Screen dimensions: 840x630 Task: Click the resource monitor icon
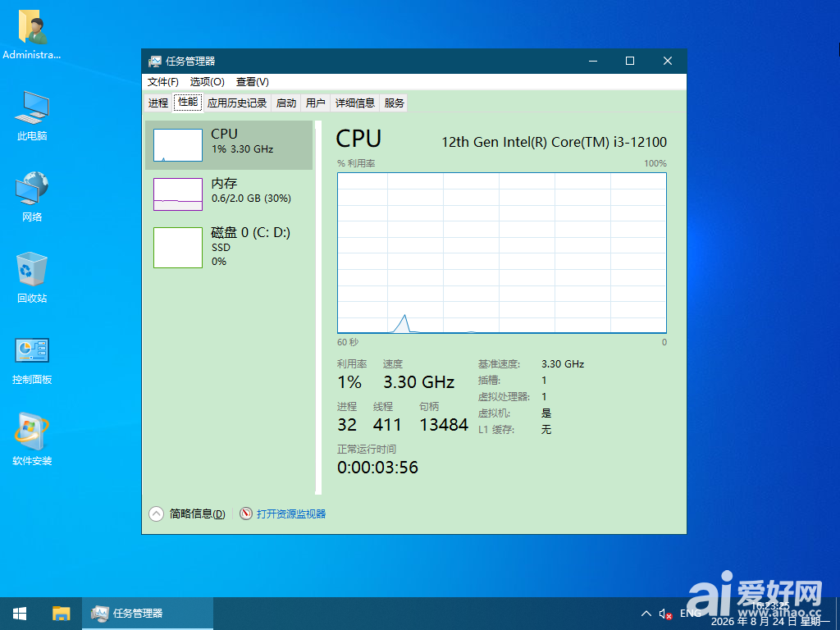pos(246,514)
